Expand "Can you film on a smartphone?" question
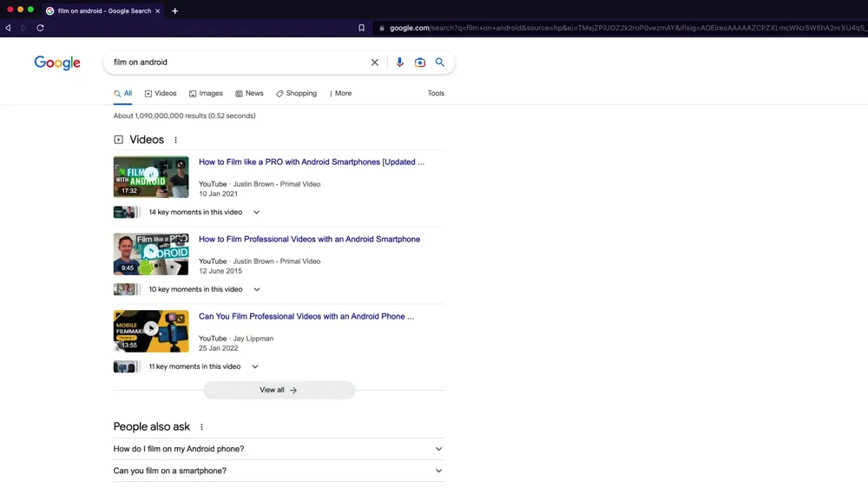Image resolution: width=868 pixels, height=488 pixels. pos(438,471)
